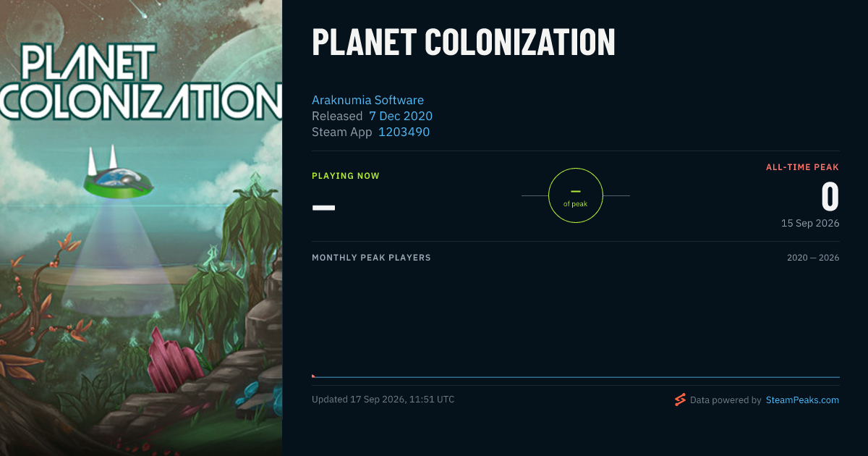This screenshot has height=456, width=868.
Task: Click the green of peak circle
Action: (576, 195)
